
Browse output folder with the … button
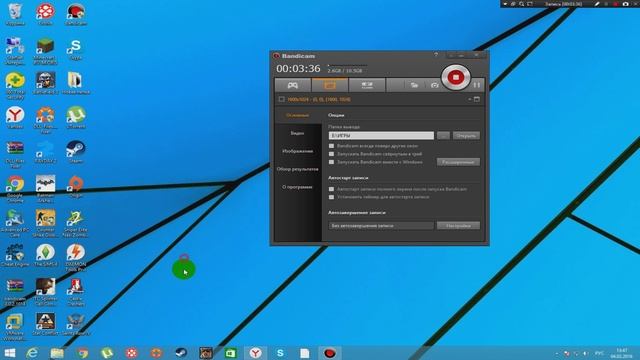click(443, 136)
